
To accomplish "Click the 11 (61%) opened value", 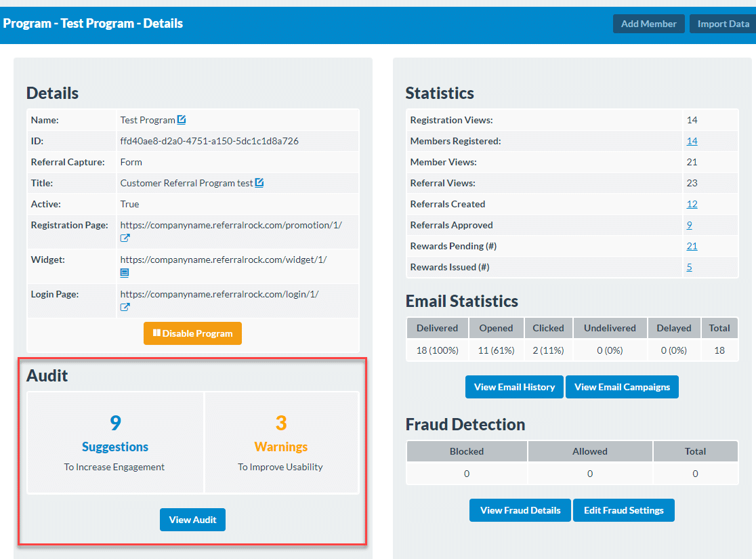I will pyautogui.click(x=496, y=350).
